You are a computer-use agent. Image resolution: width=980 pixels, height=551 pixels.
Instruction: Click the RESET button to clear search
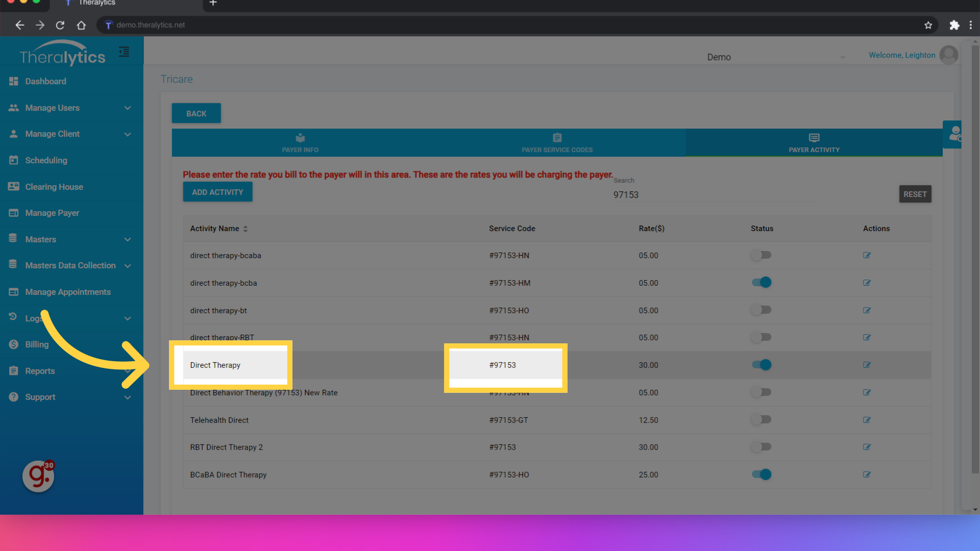click(914, 194)
